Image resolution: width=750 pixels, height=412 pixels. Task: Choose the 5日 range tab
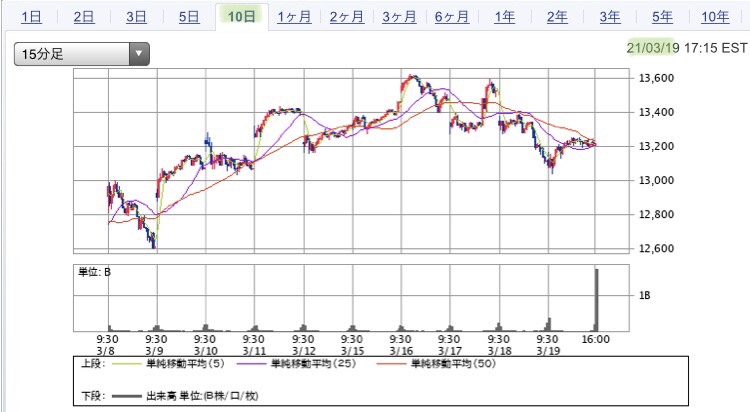[189, 17]
